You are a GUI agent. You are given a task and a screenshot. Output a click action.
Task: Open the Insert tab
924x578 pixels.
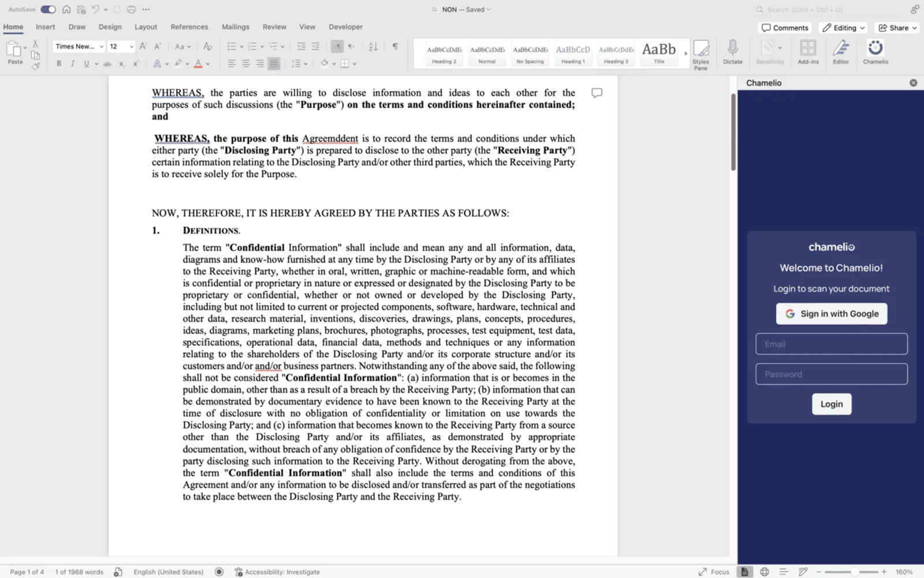click(x=45, y=27)
